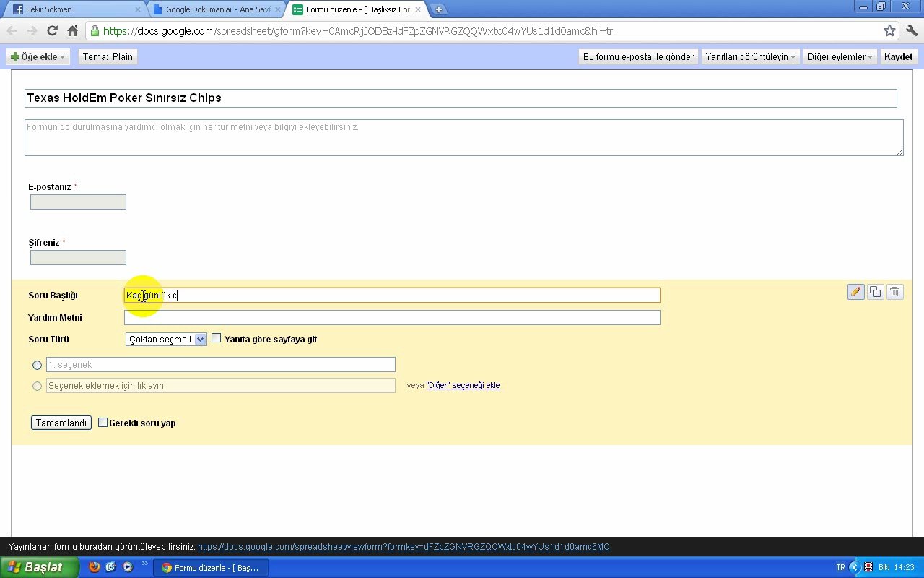Click the browser forward arrow
This screenshot has width=924, height=578.
[32, 31]
